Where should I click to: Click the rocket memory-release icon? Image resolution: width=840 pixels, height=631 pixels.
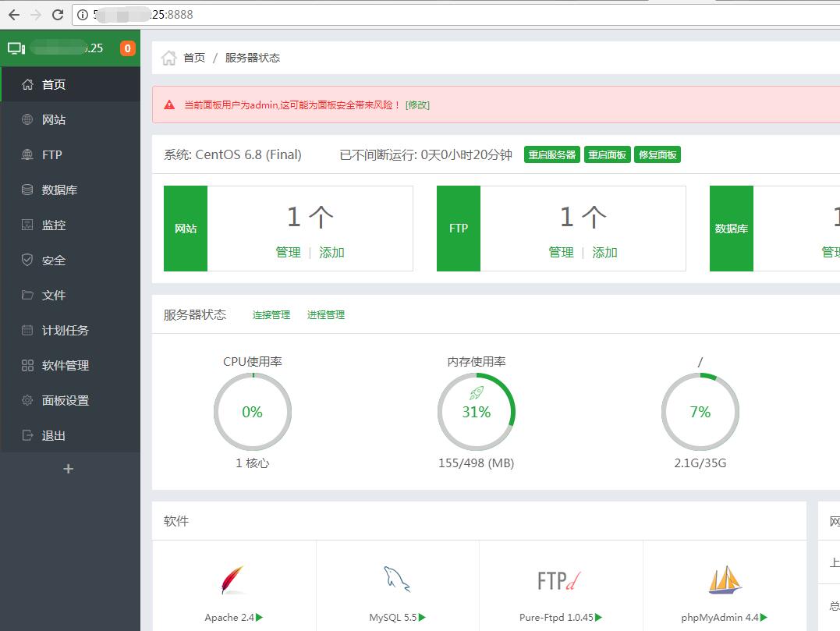[x=477, y=392]
